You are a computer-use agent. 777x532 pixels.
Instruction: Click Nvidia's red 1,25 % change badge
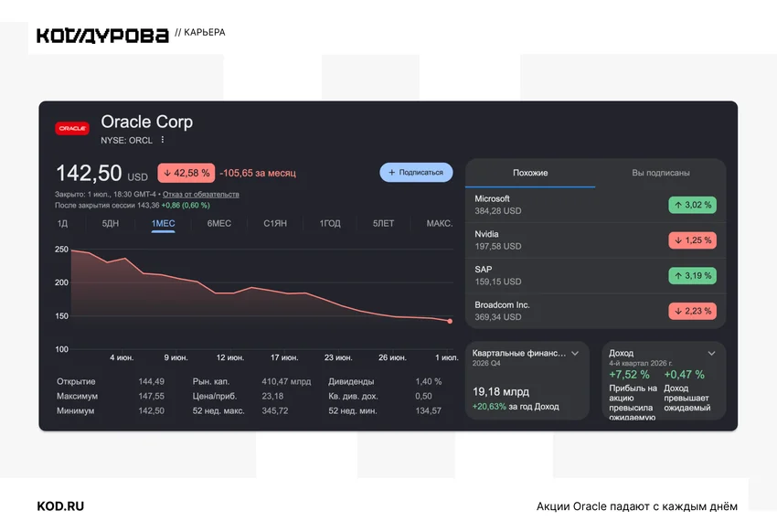pyautogui.click(x=692, y=240)
